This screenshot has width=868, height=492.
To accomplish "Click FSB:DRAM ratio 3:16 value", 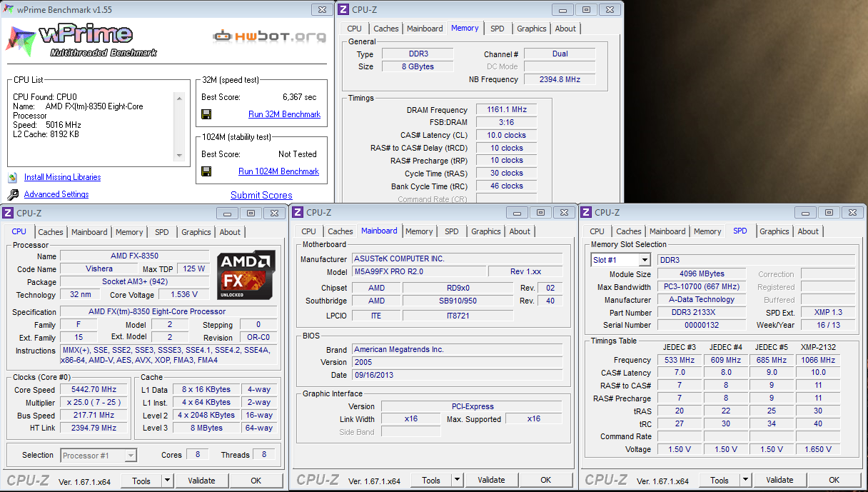I will pyautogui.click(x=506, y=122).
